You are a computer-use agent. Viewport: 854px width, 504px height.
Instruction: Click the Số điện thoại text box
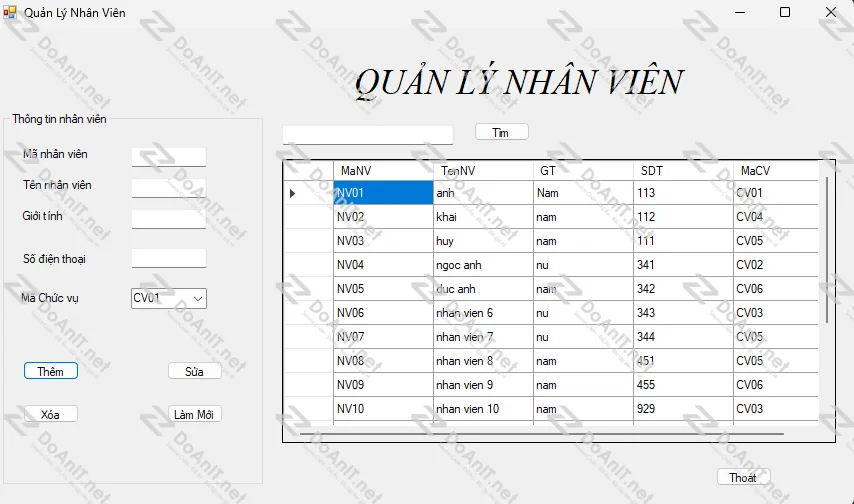[x=168, y=258]
